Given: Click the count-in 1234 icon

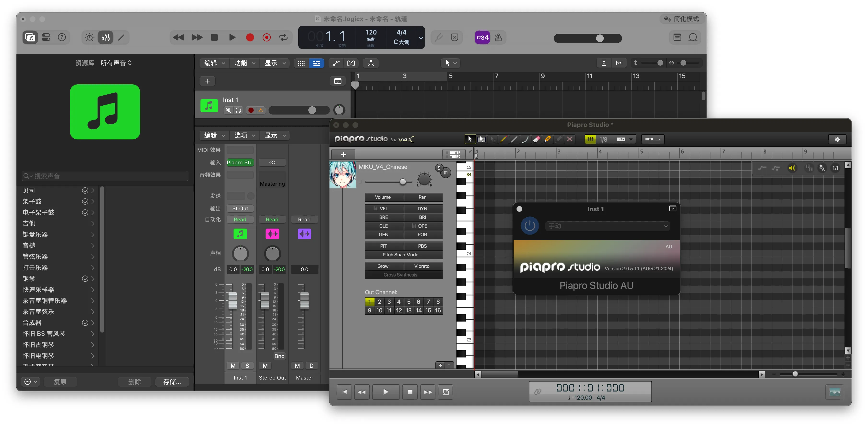Looking at the screenshot, I should pyautogui.click(x=482, y=37).
